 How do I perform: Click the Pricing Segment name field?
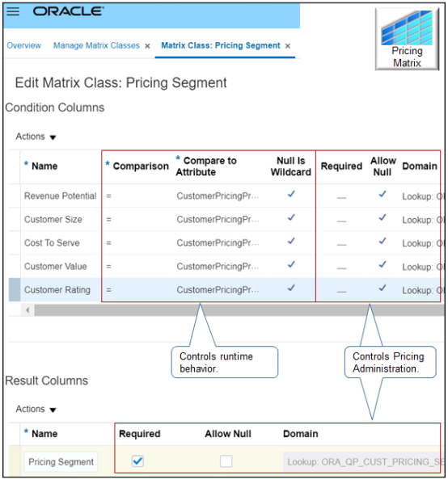61,461
